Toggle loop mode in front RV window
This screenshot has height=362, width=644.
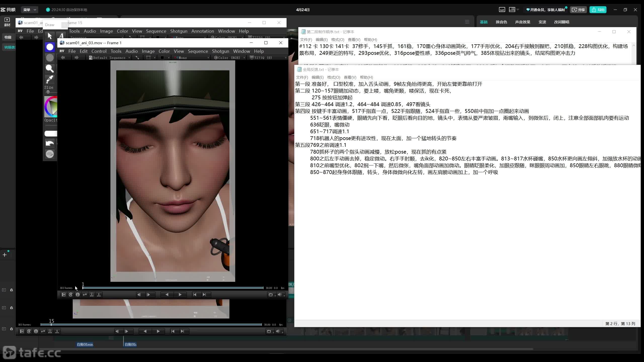click(x=271, y=295)
